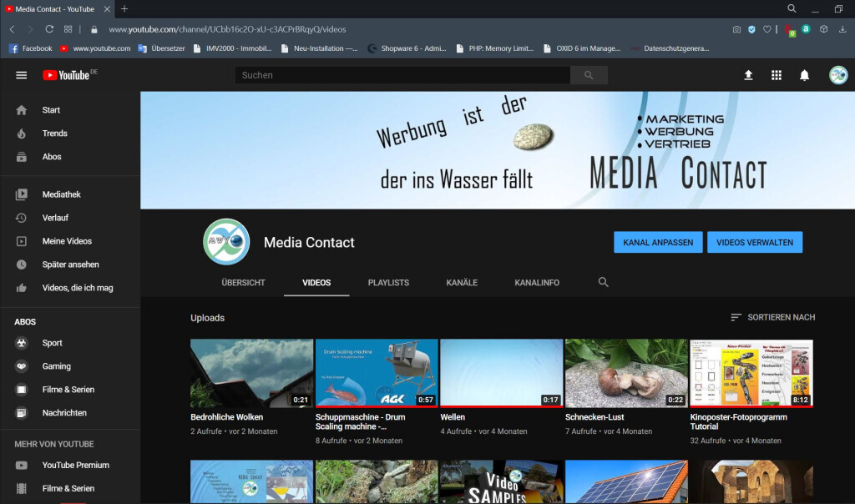Open the notifications bell

[x=804, y=74]
